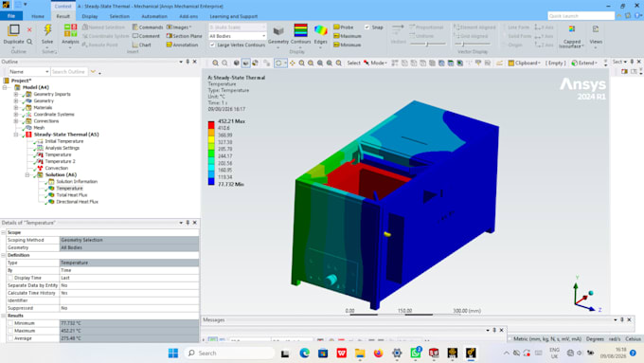Expand the Coordinate Systems node
Screen dimensions: 644x363
pyautogui.click(x=16, y=115)
